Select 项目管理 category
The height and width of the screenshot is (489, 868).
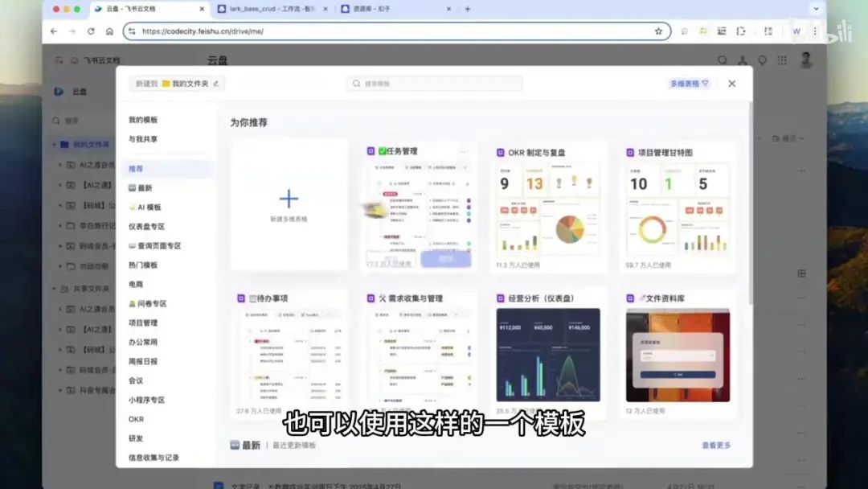tap(143, 323)
